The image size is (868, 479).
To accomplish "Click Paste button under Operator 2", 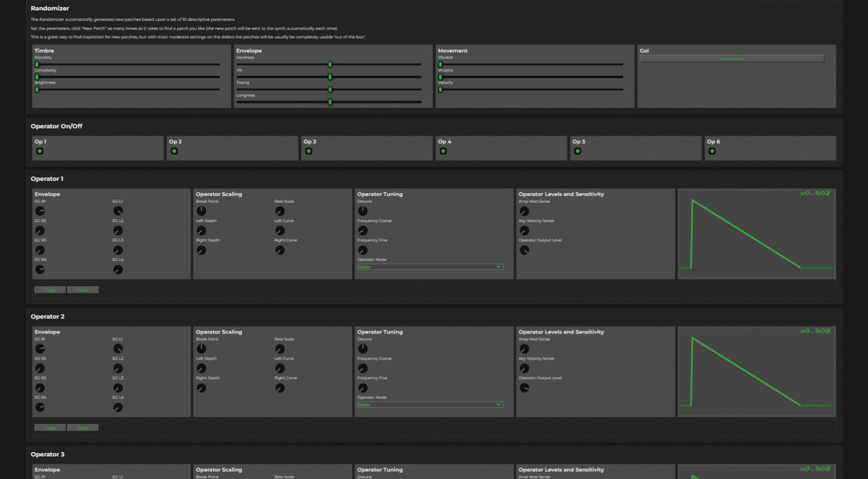I will coord(83,428).
